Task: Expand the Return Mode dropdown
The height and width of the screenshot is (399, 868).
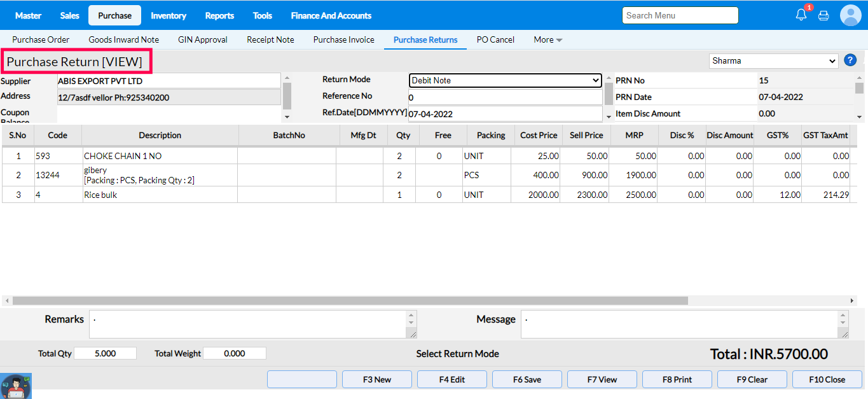Action: coord(505,81)
